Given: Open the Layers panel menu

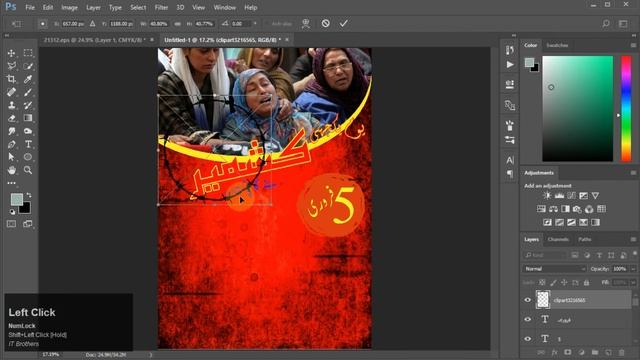Looking at the screenshot, I should pos(633,240).
